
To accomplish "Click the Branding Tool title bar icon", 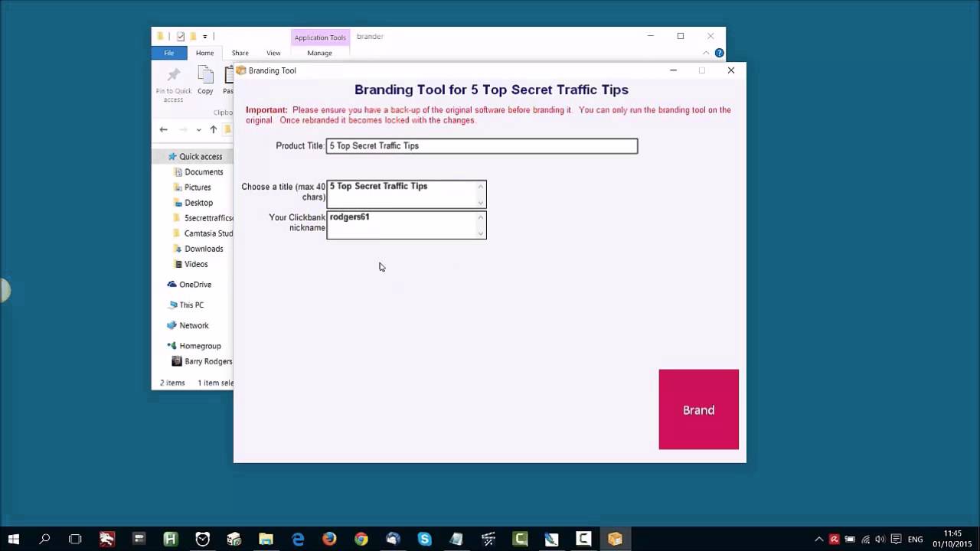I will point(240,70).
